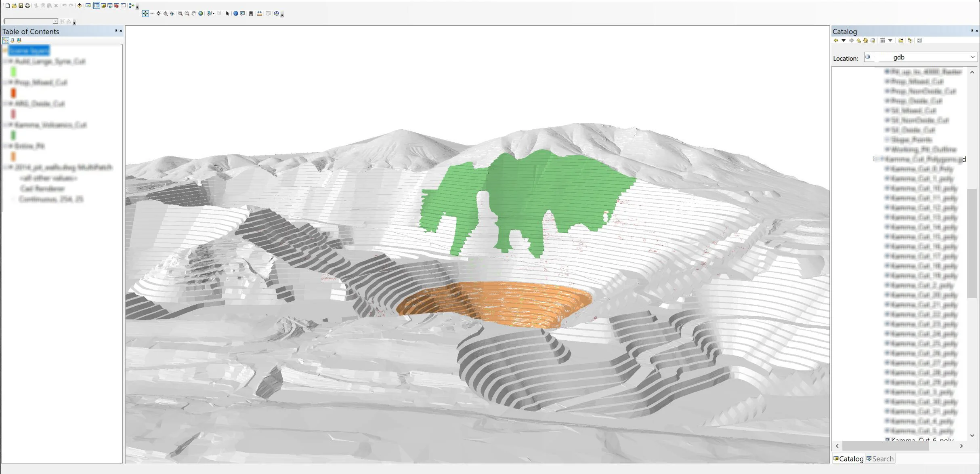Select the Identify info tool
Screen dimensions: 980x474
[x=236, y=13]
